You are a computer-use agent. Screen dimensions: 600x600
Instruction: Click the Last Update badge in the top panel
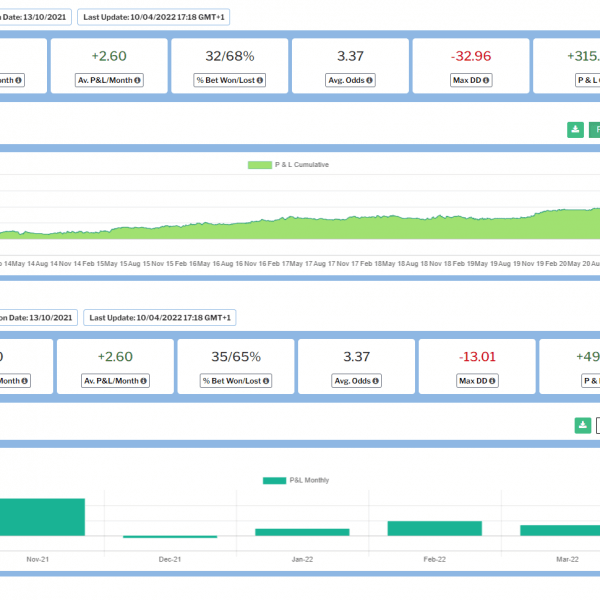pyautogui.click(x=156, y=17)
